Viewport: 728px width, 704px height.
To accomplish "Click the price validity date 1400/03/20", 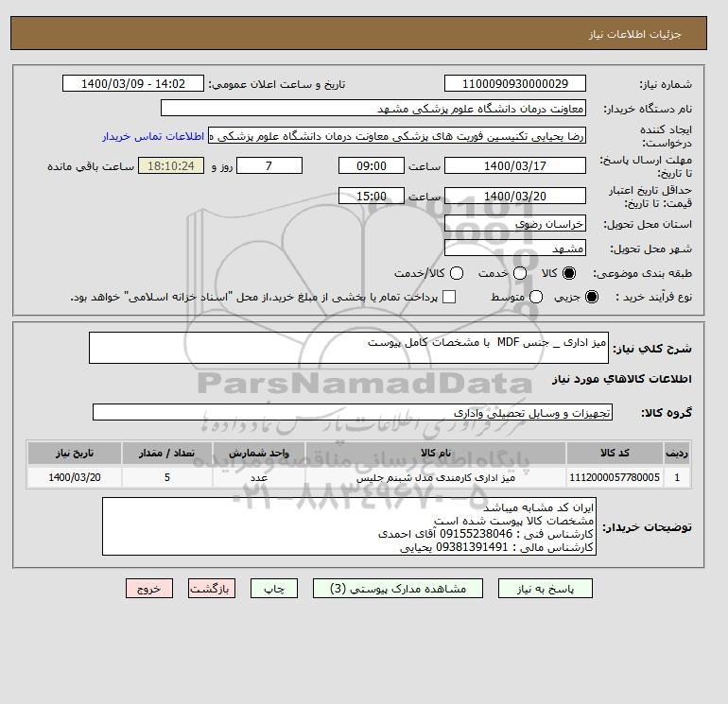I will point(515,196).
